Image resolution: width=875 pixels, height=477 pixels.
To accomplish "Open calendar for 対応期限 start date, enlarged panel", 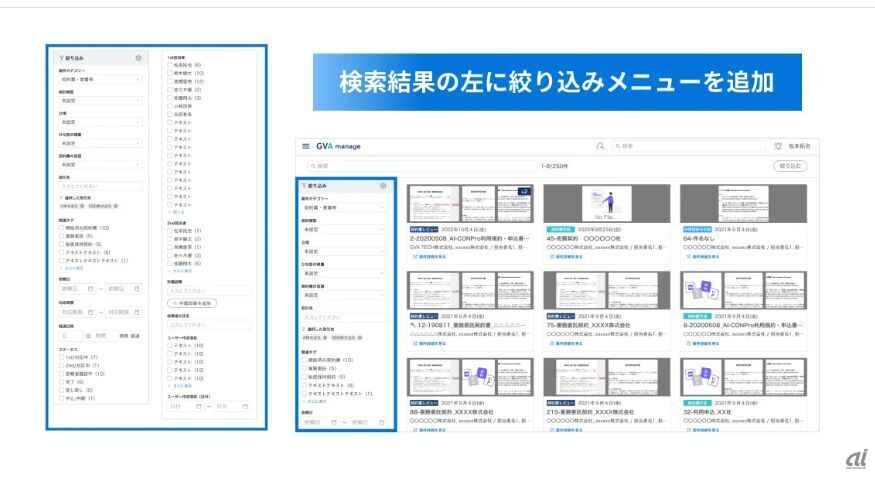I will (x=90, y=312).
